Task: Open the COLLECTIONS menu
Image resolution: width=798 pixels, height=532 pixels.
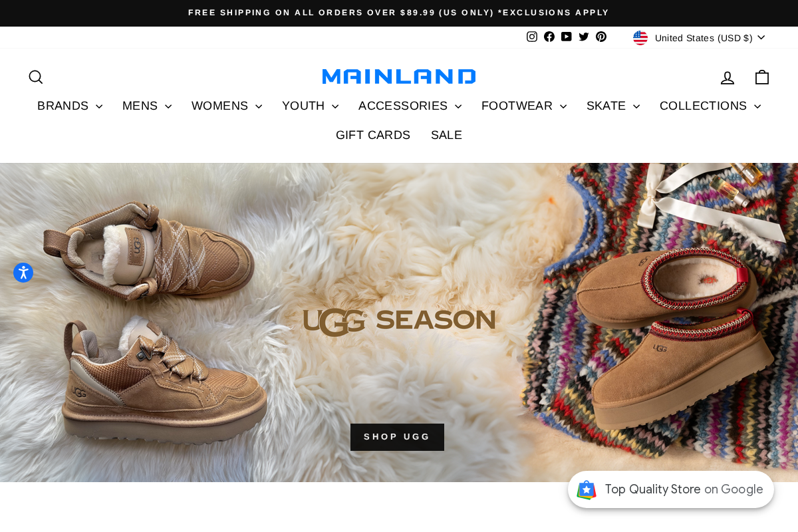Action: click(x=710, y=106)
